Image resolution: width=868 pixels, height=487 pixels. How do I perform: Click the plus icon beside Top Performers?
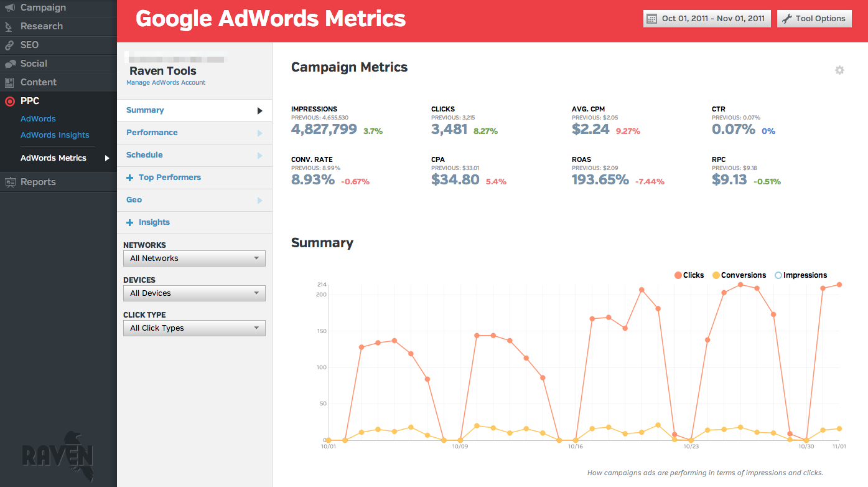tap(130, 177)
